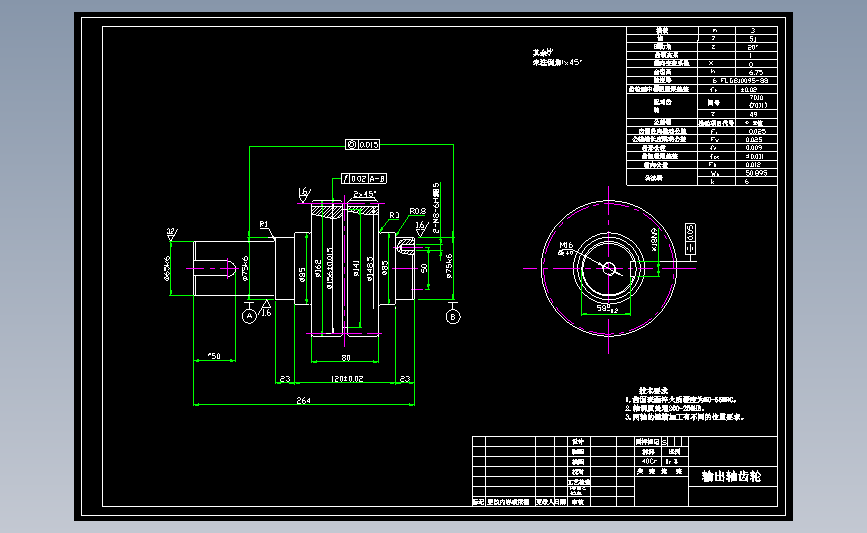The image size is (867, 533).
Task: Click the 50 keyway length dimension on the left shaft
Action: (x=214, y=356)
